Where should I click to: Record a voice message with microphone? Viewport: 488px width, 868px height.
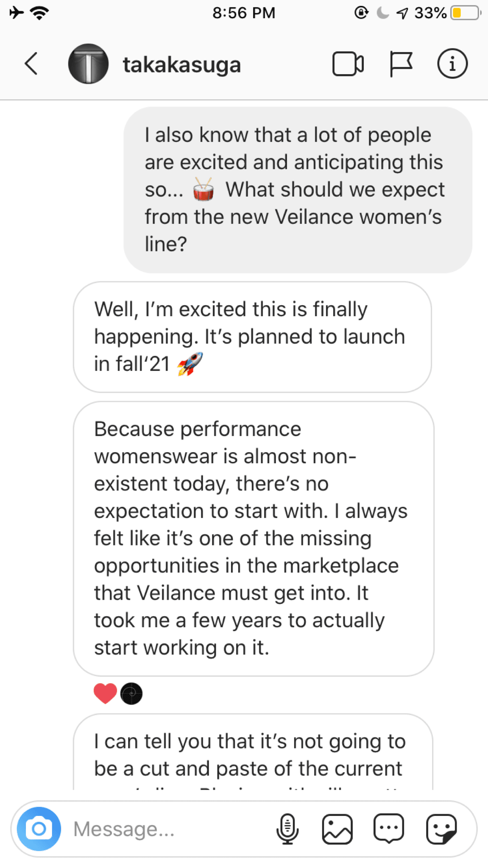[x=287, y=829]
